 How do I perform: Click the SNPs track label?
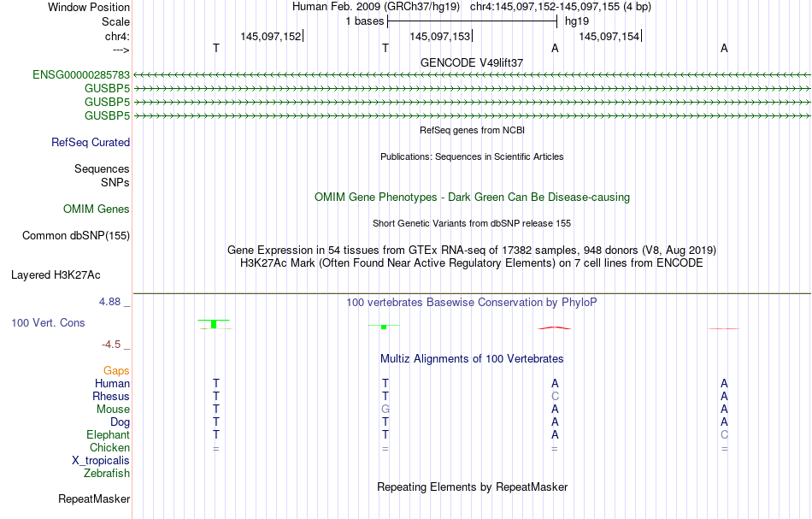[x=115, y=182]
